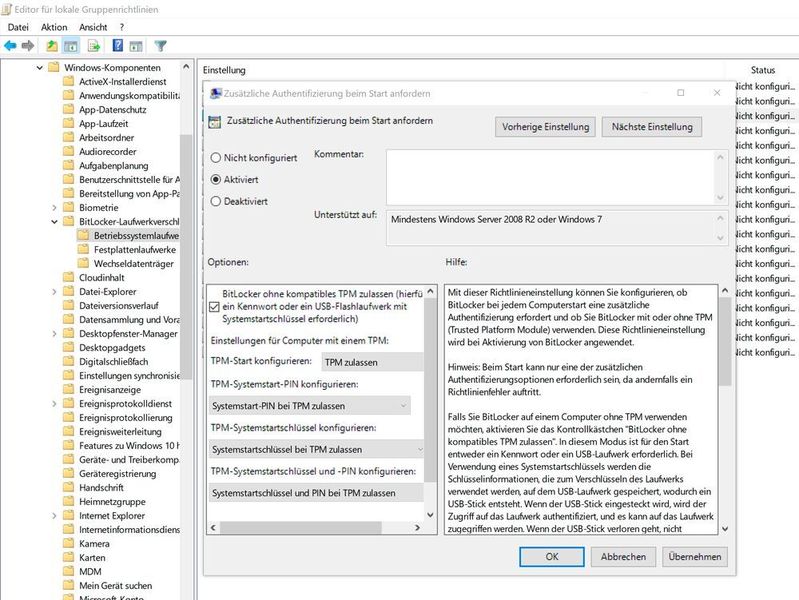Toggle BitLocker ohne kompatibles TPM zulassen checkbox
Image resolution: width=799 pixels, height=600 pixels.
pyautogui.click(x=215, y=306)
